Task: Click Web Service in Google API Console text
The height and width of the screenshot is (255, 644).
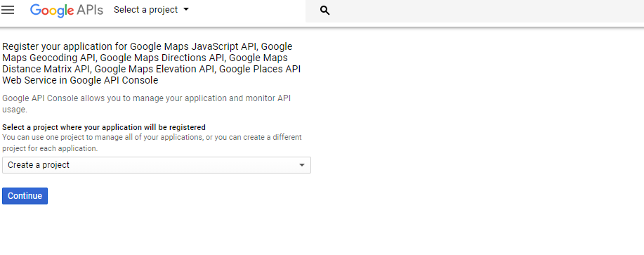Action: [80, 81]
